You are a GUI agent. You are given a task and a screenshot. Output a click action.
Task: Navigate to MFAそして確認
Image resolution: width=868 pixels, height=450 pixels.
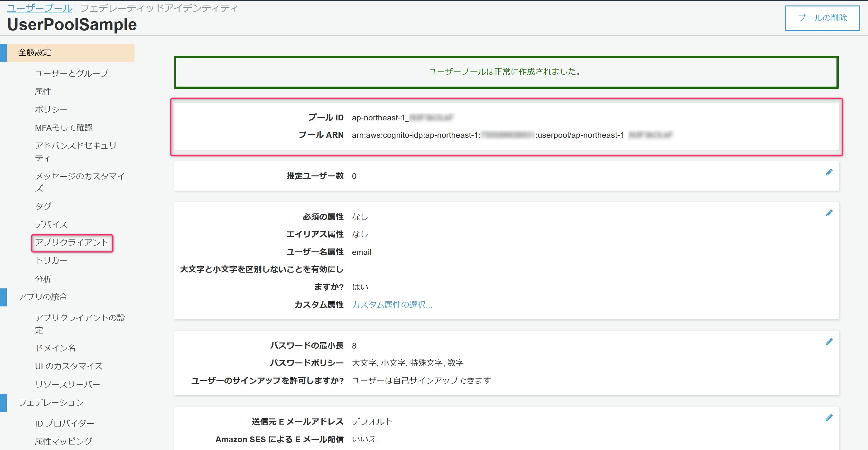[x=63, y=128]
